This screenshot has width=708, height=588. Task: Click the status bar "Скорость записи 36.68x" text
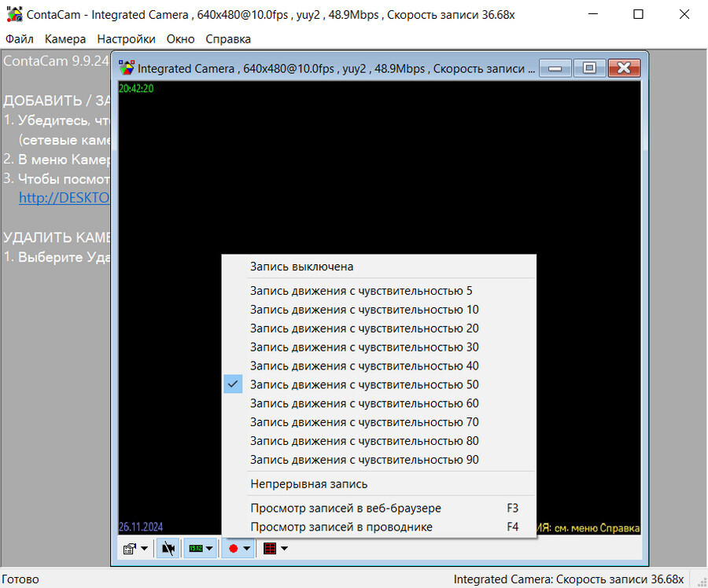pos(620,579)
